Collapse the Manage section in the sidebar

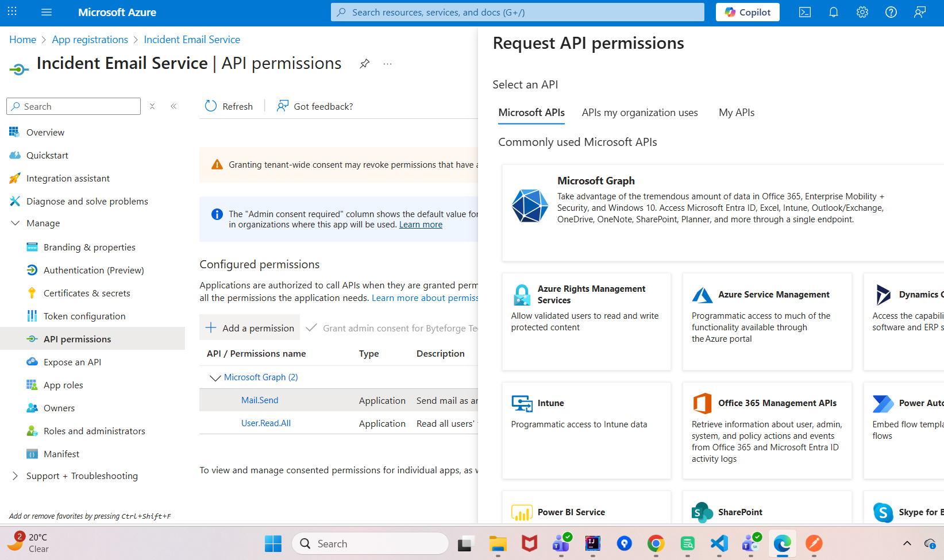coord(15,223)
